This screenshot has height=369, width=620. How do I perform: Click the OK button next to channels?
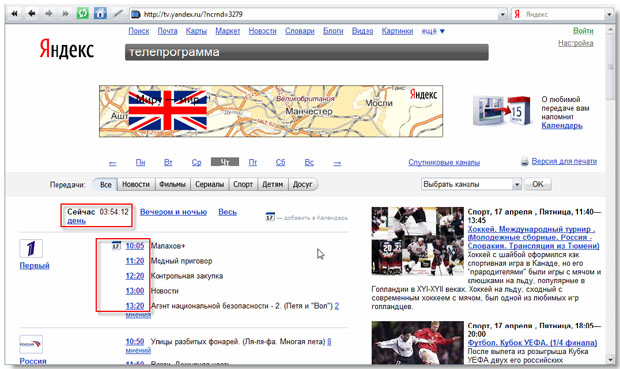pos(537,184)
